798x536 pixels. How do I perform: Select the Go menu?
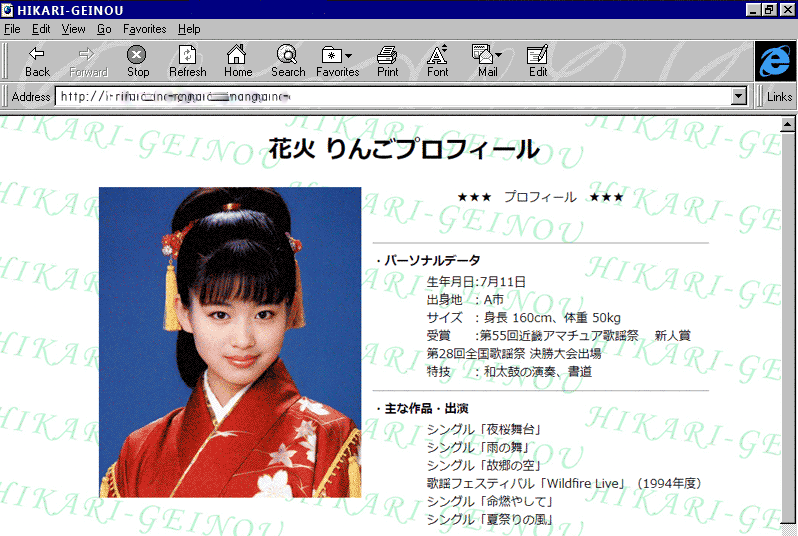pyautogui.click(x=104, y=29)
